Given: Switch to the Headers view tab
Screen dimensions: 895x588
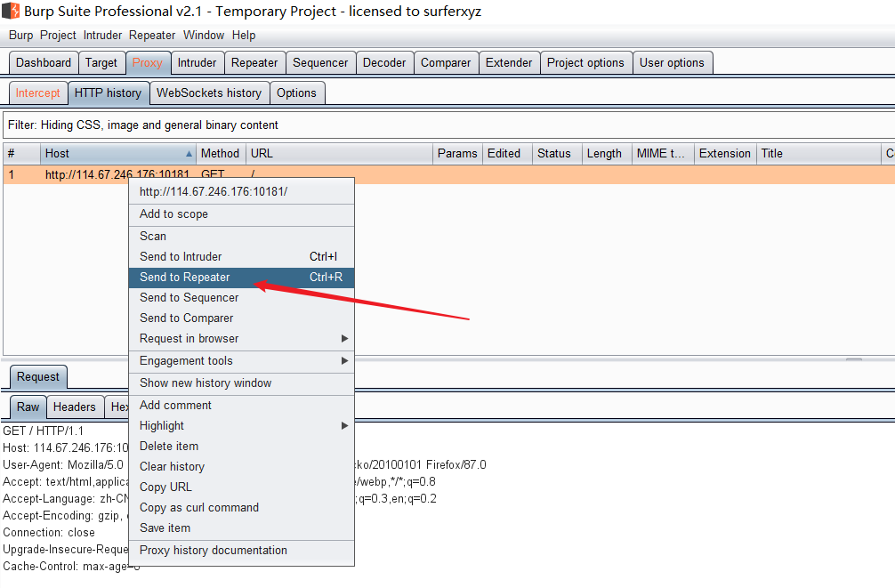Looking at the screenshot, I should pyautogui.click(x=74, y=407).
